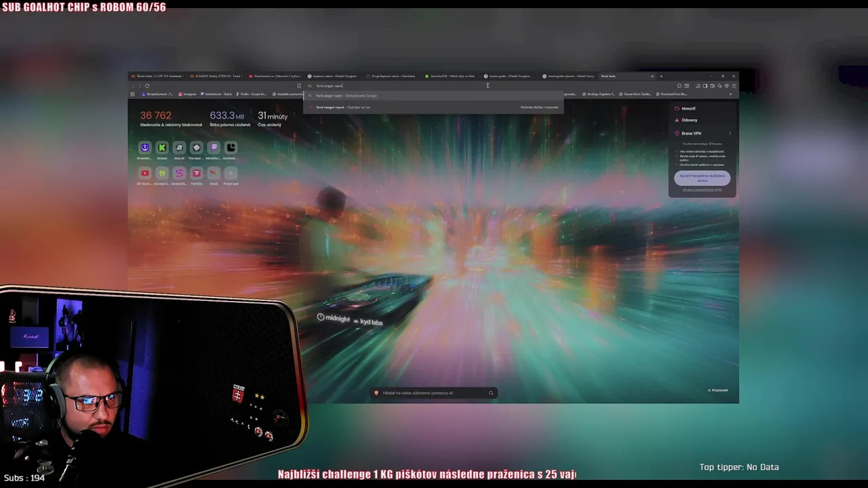Screen dimensions: 868x488
Task: Switch to the ELEANOR Shelby GT500 tab
Action: (x=215, y=76)
